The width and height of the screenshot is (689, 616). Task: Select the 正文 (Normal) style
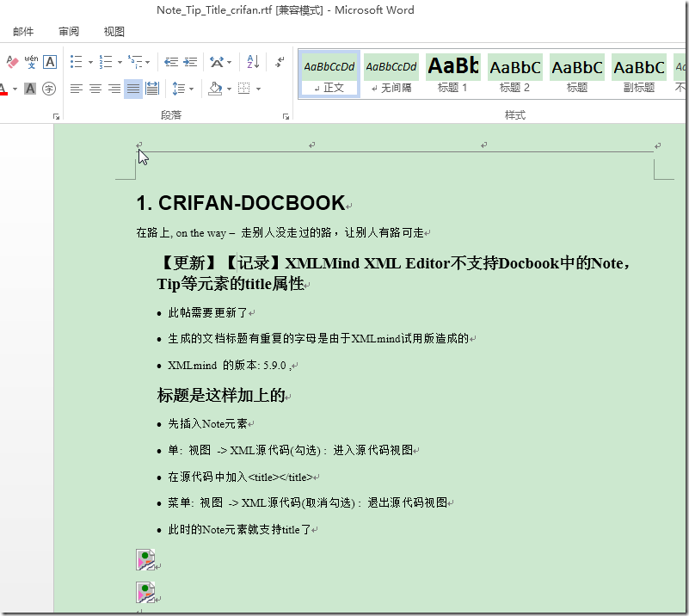click(x=329, y=74)
